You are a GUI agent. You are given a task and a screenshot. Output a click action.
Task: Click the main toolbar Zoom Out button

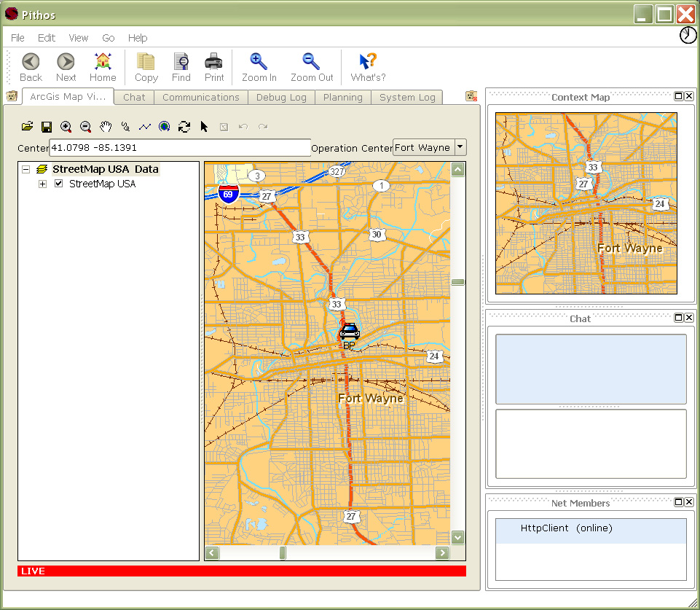(x=312, y=67)
